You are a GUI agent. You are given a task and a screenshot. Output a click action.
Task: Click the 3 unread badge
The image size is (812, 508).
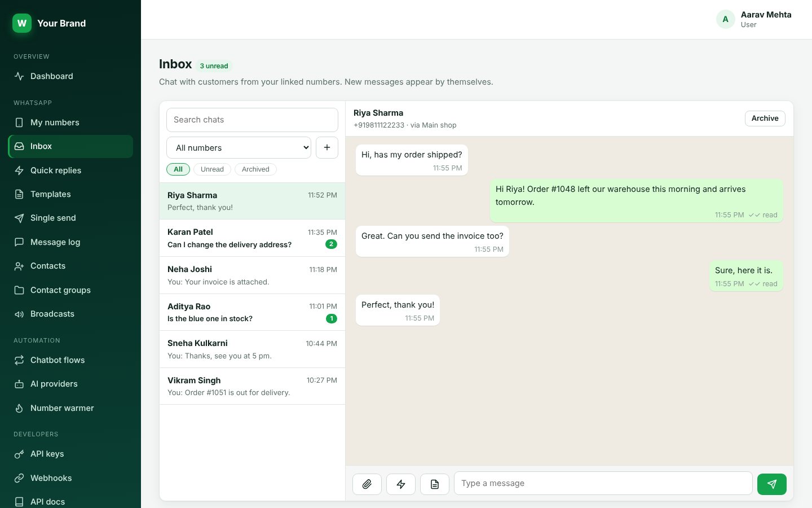point(214,66)
